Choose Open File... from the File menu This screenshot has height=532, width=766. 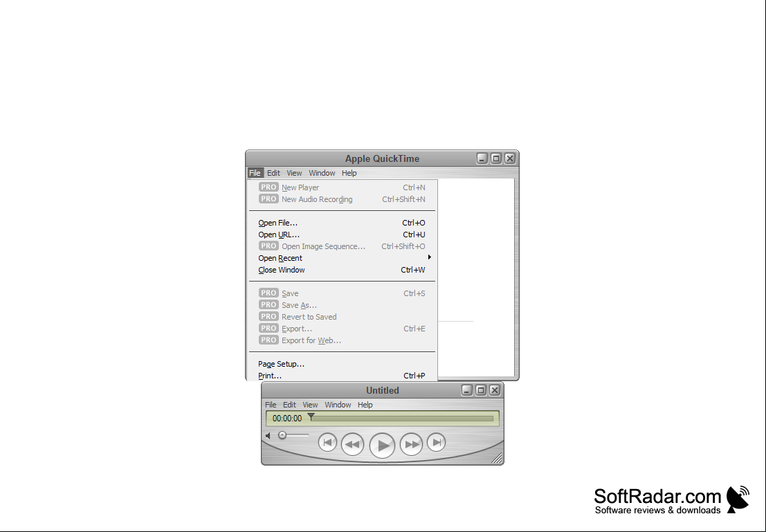pyautogui.click(x=342, y=223)
